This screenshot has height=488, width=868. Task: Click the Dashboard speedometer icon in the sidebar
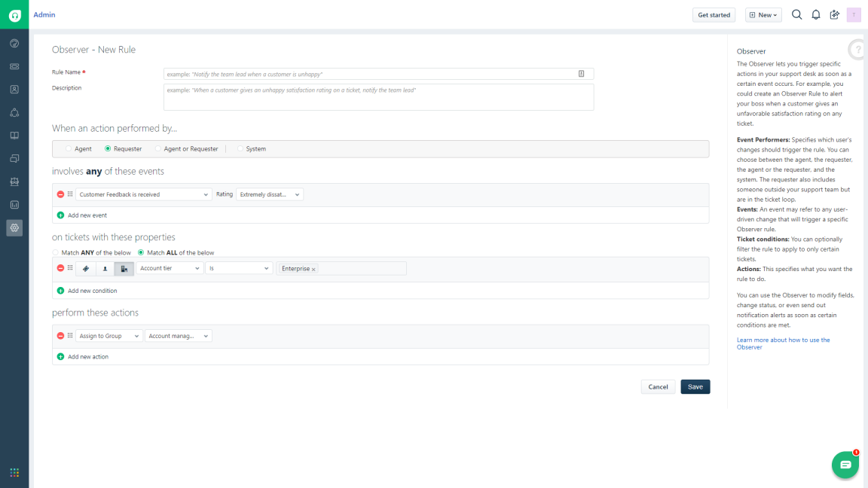[14, 43]
